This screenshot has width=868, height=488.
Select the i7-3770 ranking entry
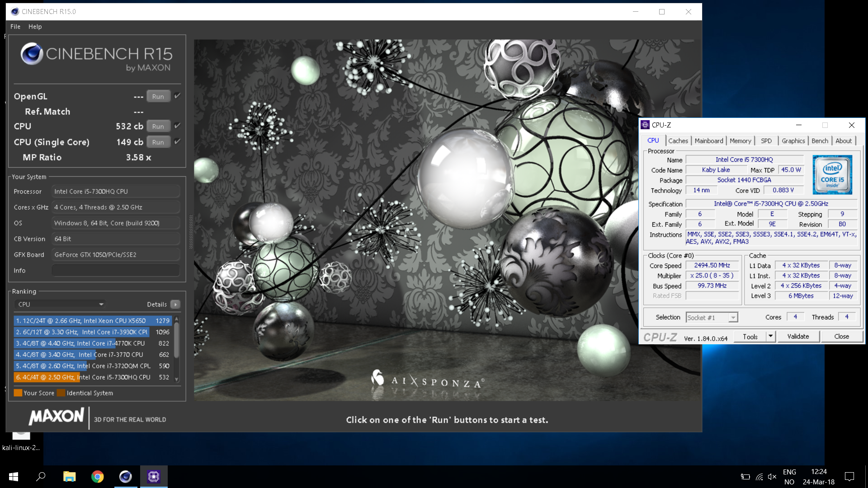93,354
